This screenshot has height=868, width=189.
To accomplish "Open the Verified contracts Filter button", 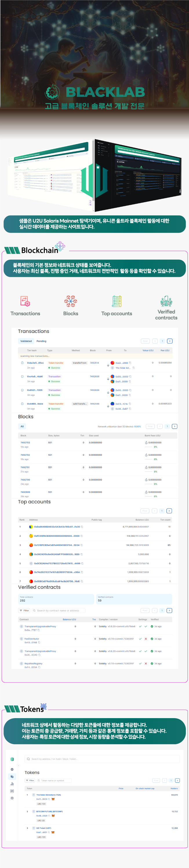I will tap(24, 610).
